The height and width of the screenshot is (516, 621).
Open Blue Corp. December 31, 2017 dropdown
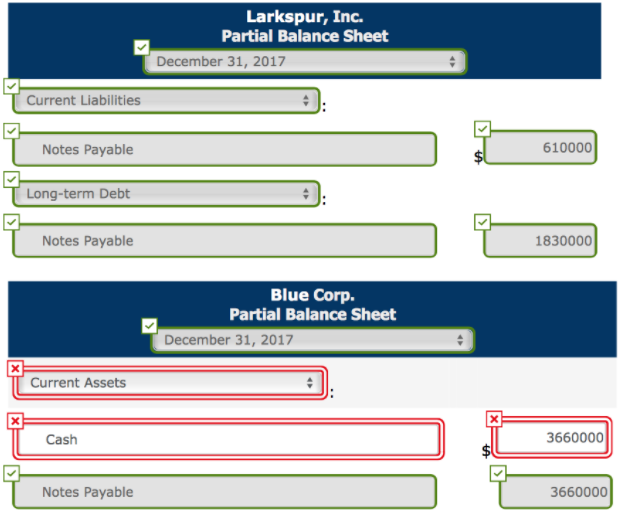pyautogui.click(x=313, y=340)
